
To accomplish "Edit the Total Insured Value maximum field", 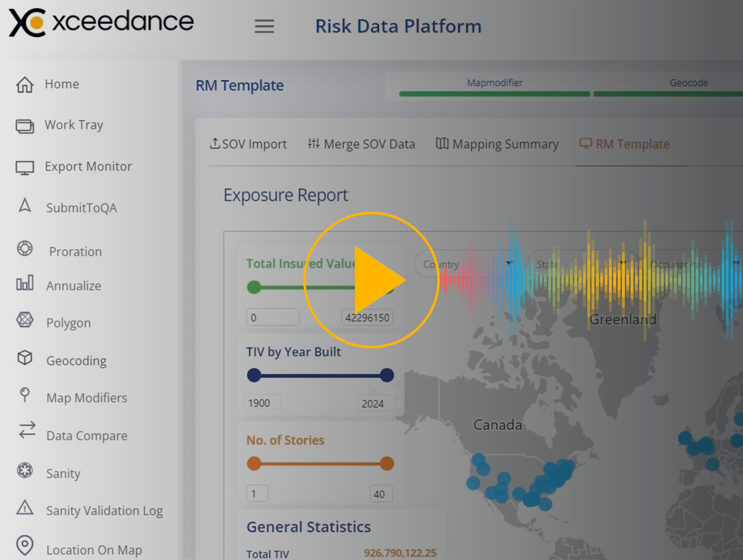I will click(367, 317).
